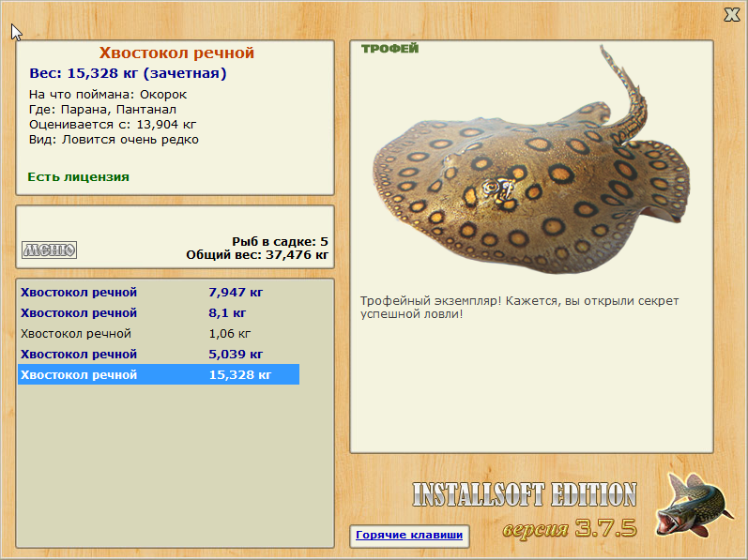Click the empty area of fish list
The width and height of the screenshot is (748, 560).
point(175,464)
